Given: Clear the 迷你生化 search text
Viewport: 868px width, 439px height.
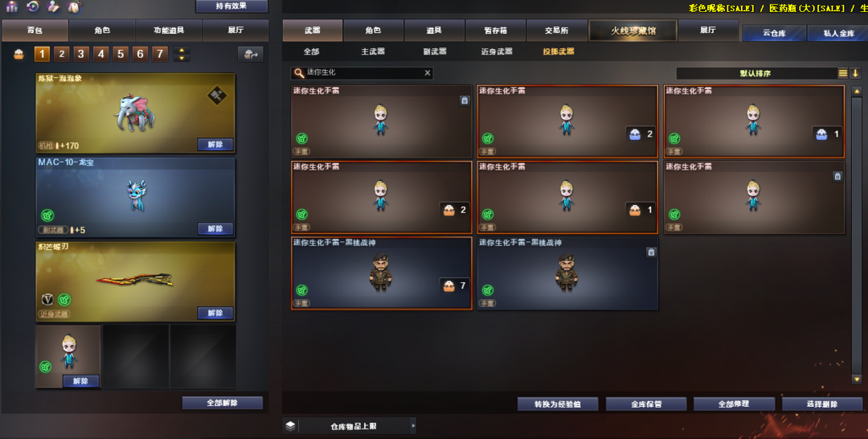Looking at the screenshot, I should (x=428, y=73).
